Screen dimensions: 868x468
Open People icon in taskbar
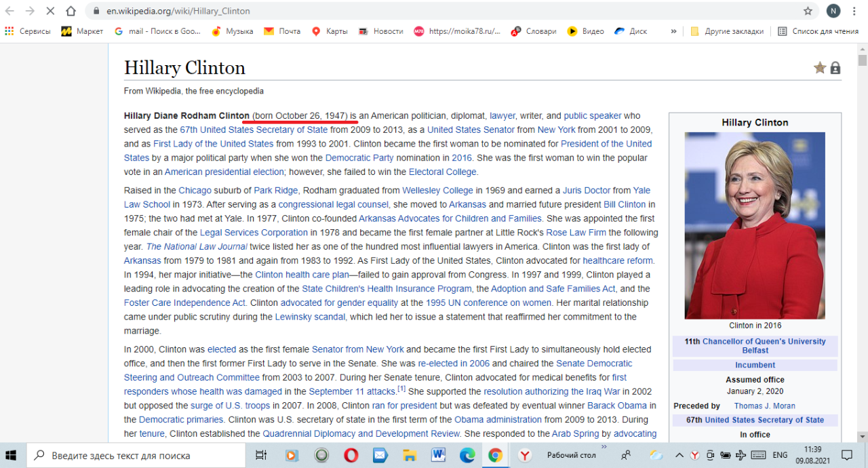tap(626, 455)
